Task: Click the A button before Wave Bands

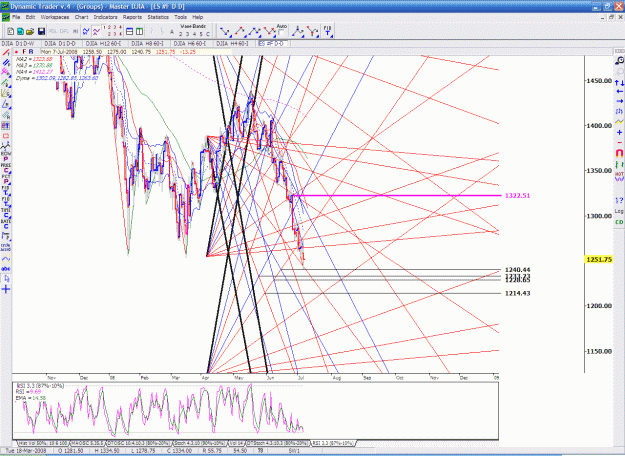Action: coord(172,32)
